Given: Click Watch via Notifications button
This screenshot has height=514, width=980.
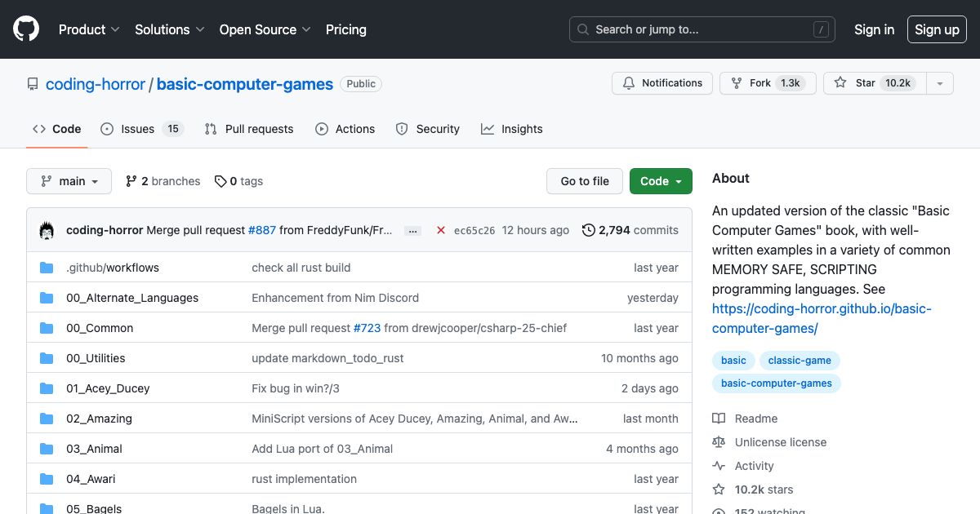Looking at the screenshot, I should click(662, 82).
